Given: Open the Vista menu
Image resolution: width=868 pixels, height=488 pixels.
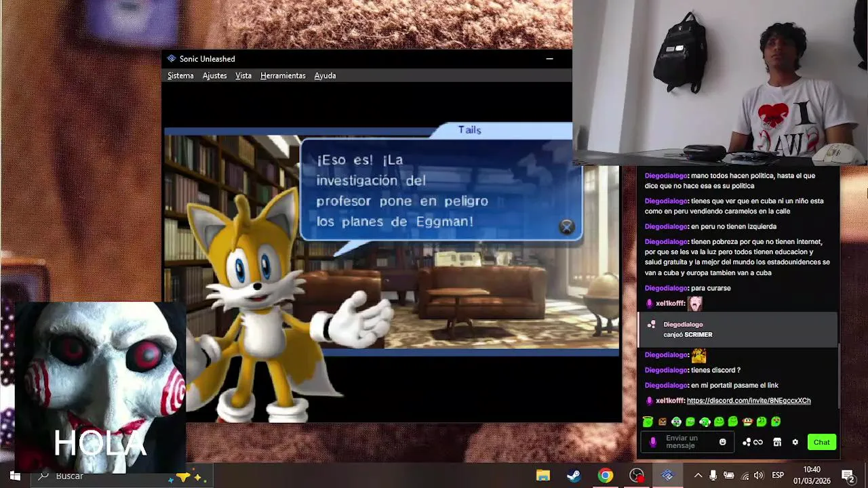Looking at the screenshot, I should click(x=243, y=76).
